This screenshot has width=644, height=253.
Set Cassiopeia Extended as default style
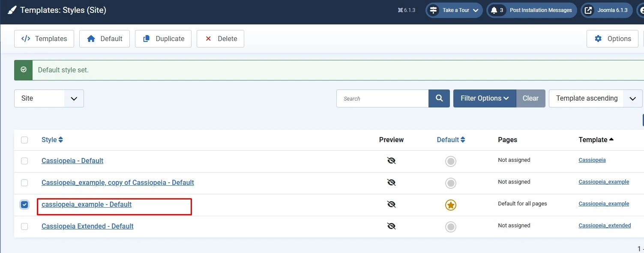click(x=451, y=227)
